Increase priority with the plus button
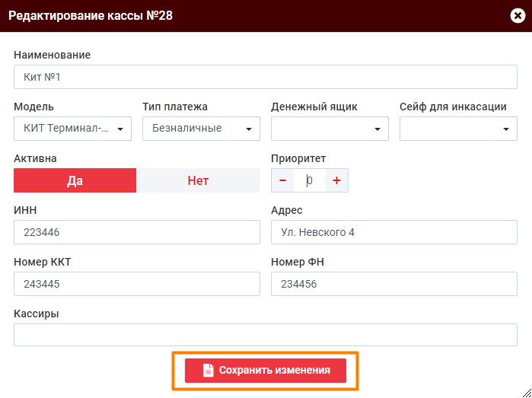 [x=336, y=180]
